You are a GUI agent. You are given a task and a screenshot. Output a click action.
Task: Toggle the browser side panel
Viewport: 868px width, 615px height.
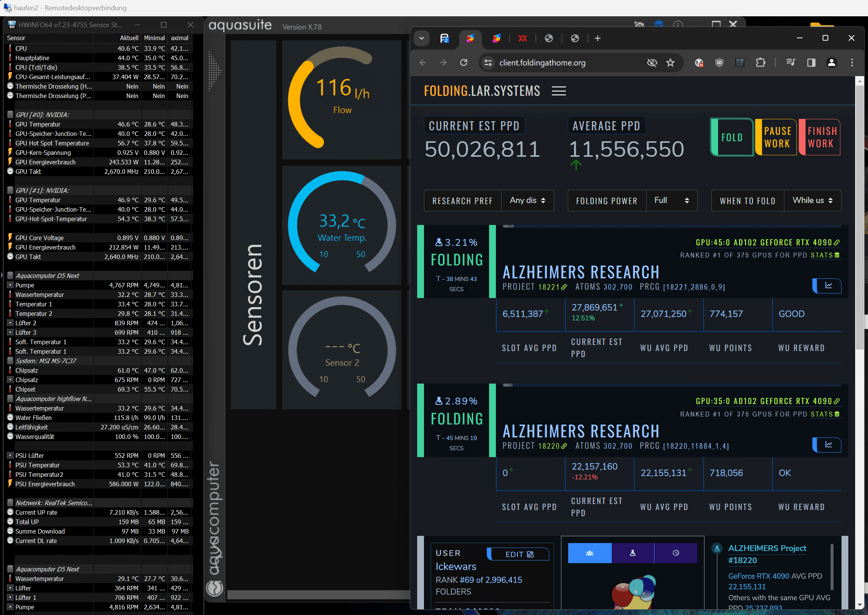click(x=811, y=62)
